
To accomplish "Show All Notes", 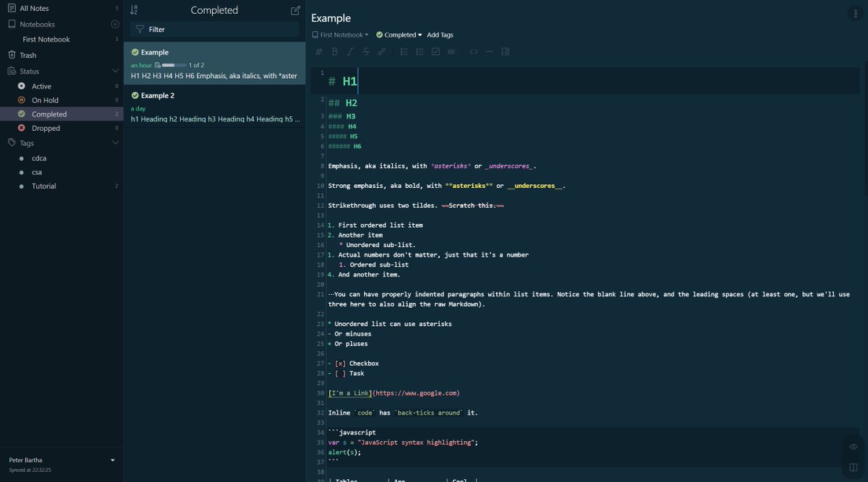I will [x=61, y=8].
